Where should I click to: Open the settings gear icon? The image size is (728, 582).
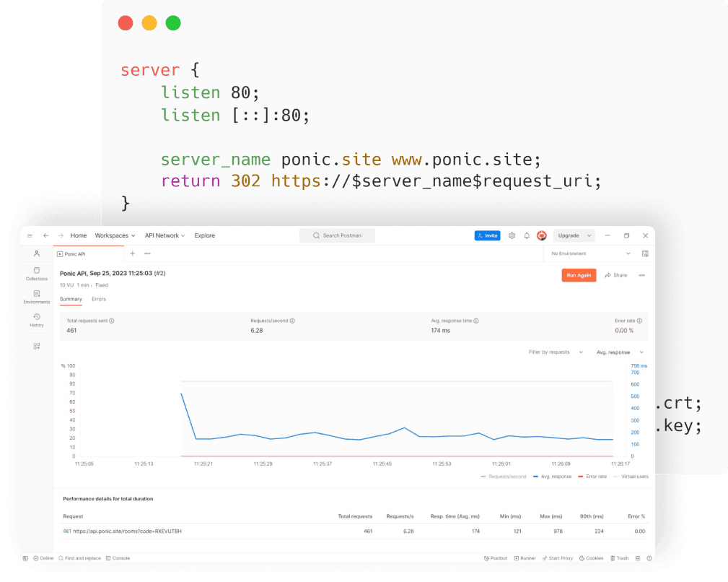(x=512, y=235)
